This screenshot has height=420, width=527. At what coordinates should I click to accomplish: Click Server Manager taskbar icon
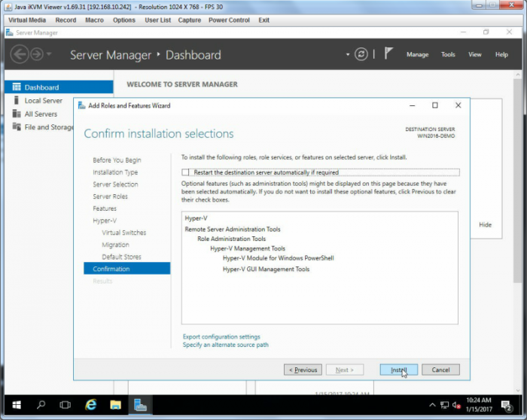tap(140, 404)
